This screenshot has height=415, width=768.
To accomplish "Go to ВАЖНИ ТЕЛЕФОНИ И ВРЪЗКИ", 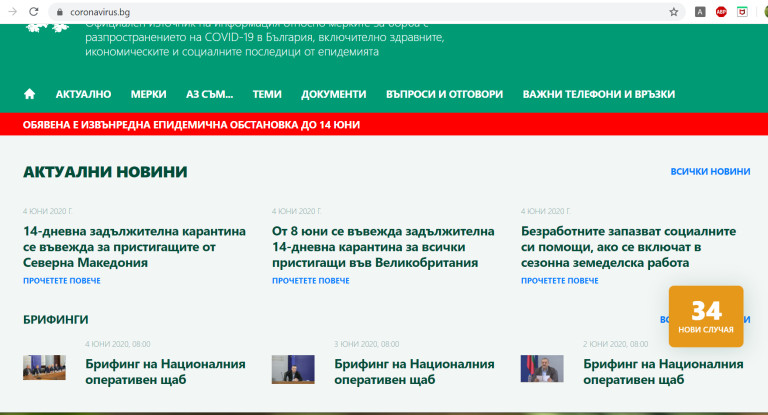I will pyautogui.click(x=598, y=94).
